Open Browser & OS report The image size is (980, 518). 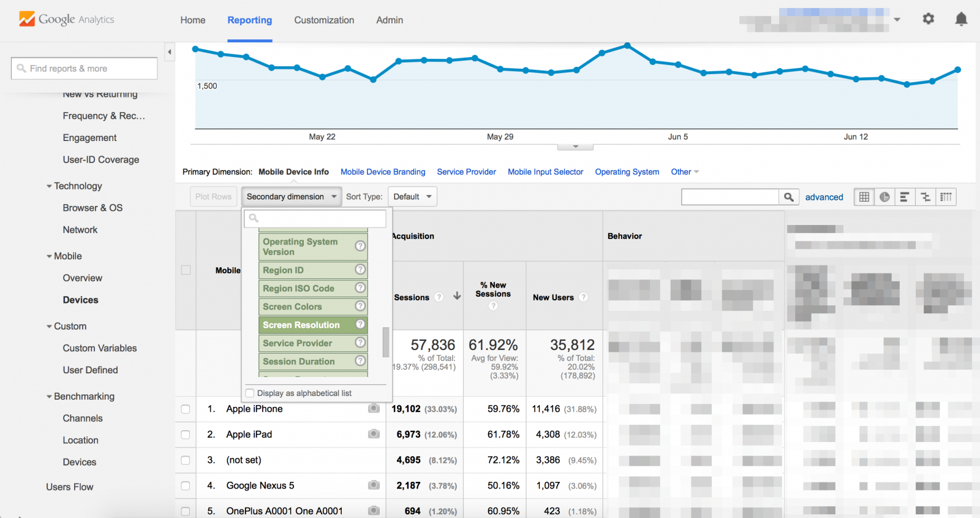tap(92, 208)
